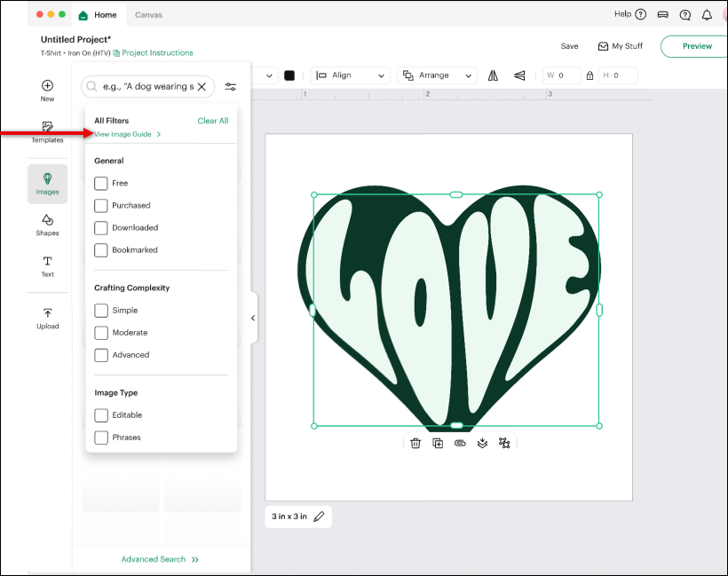This screenshot has height=576, width=728.
Task: Open the Arrange dropdown menu
Action: (437, 75)
